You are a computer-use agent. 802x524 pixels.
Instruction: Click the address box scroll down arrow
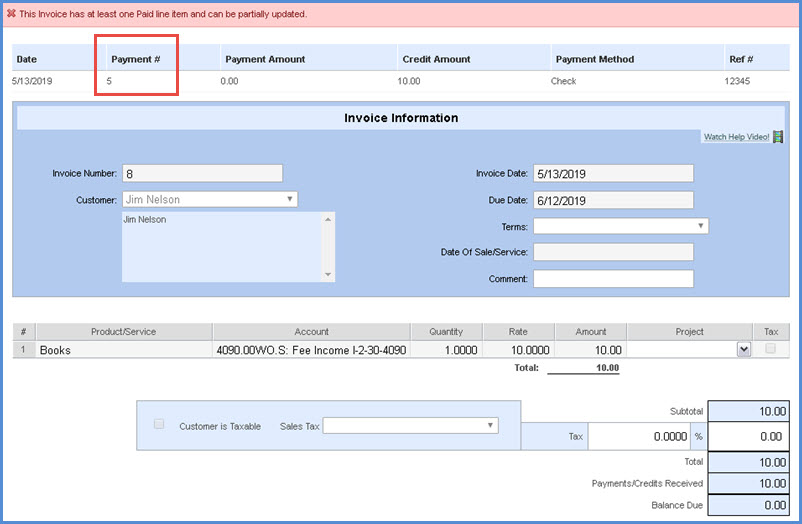(328, 275)
